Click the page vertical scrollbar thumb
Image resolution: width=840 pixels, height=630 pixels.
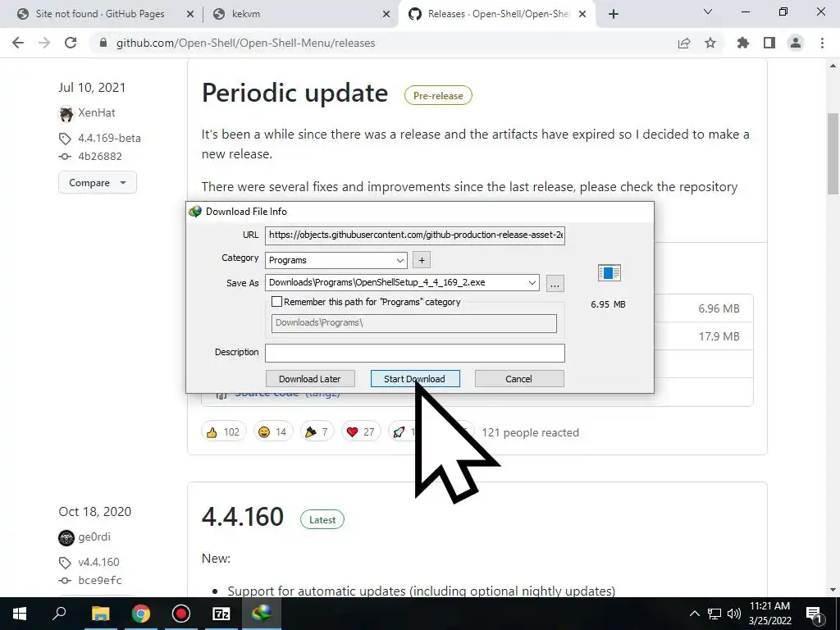point(833,153)
